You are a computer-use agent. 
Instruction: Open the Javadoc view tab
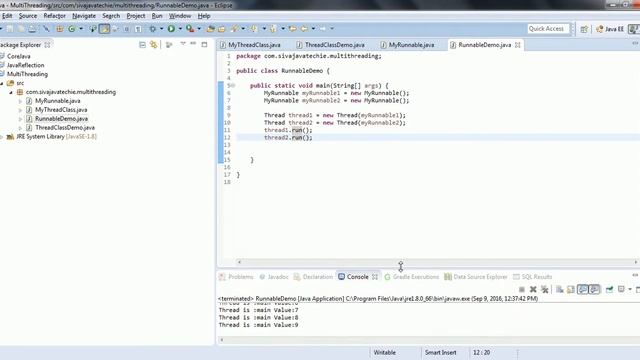(274, 277)
